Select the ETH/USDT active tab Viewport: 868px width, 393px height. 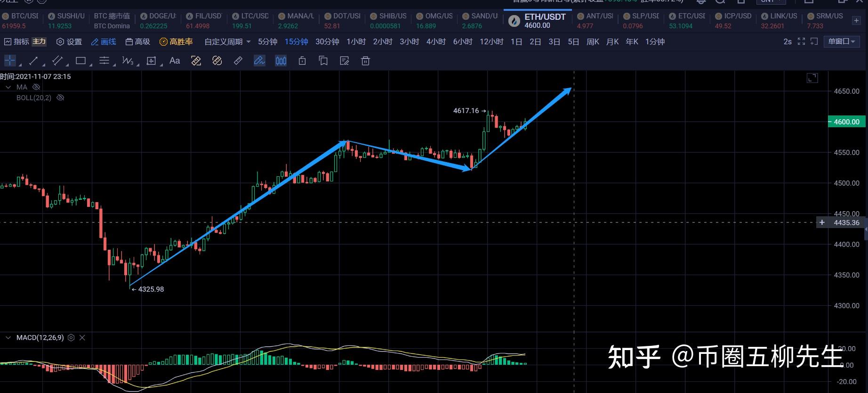[537, 21]
